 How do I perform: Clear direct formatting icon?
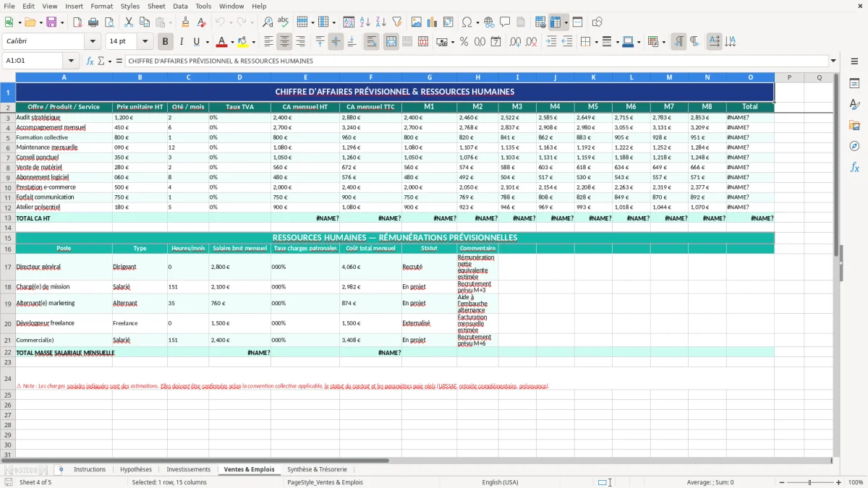[202, 22]
